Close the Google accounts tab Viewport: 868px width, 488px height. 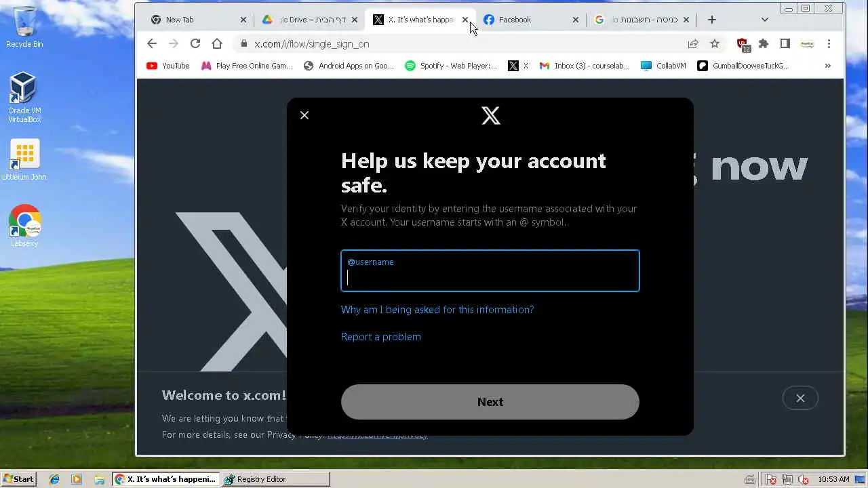point(687,20)
